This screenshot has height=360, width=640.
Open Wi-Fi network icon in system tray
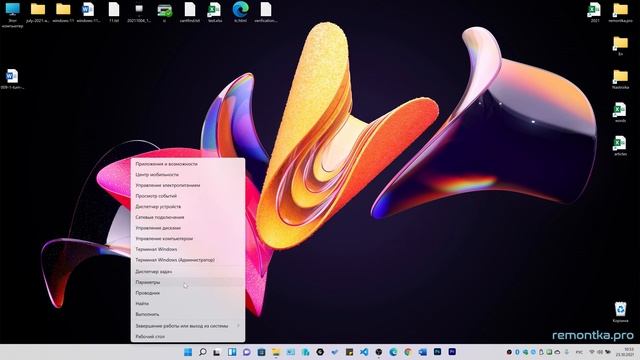(x=592, y=352)
